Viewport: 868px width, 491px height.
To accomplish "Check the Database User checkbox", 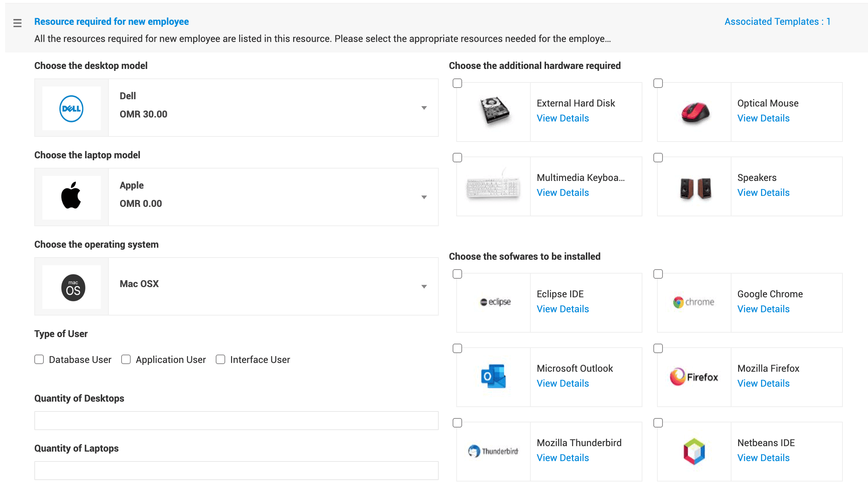I will [39, 359].
